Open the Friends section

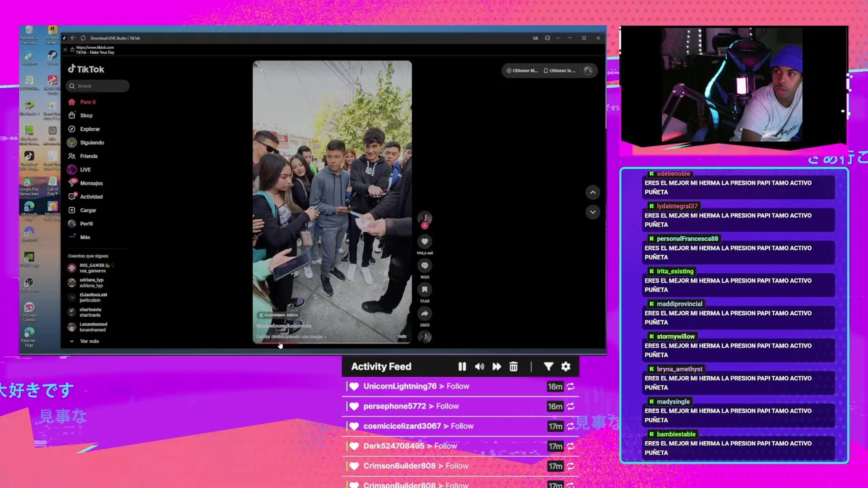pyautogui.click(x=83, y=156)
